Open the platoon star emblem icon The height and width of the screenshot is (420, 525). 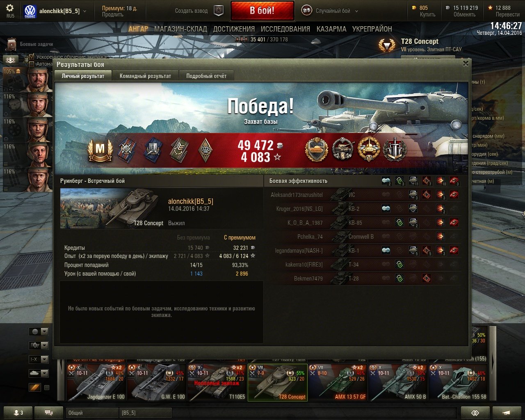219,11
